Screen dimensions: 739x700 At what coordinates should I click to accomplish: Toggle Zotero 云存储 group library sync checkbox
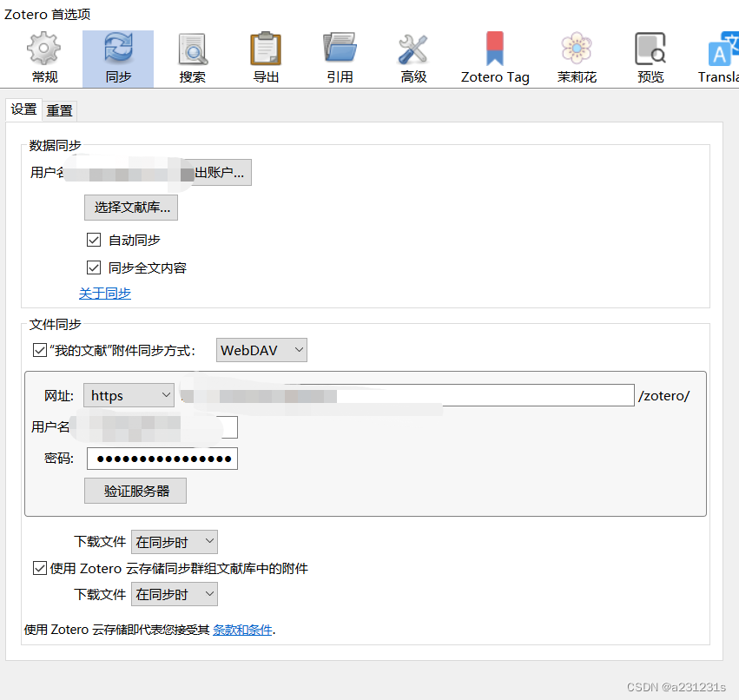(40, 568)
